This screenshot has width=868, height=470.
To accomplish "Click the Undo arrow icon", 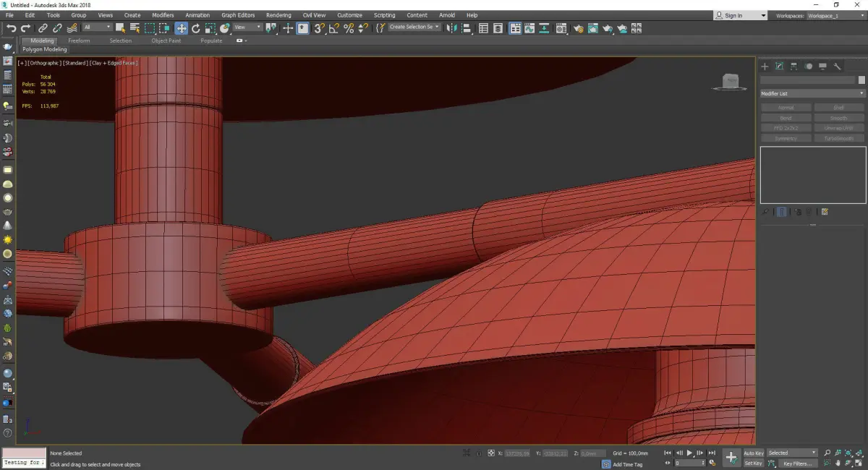I will pos(11,28).
